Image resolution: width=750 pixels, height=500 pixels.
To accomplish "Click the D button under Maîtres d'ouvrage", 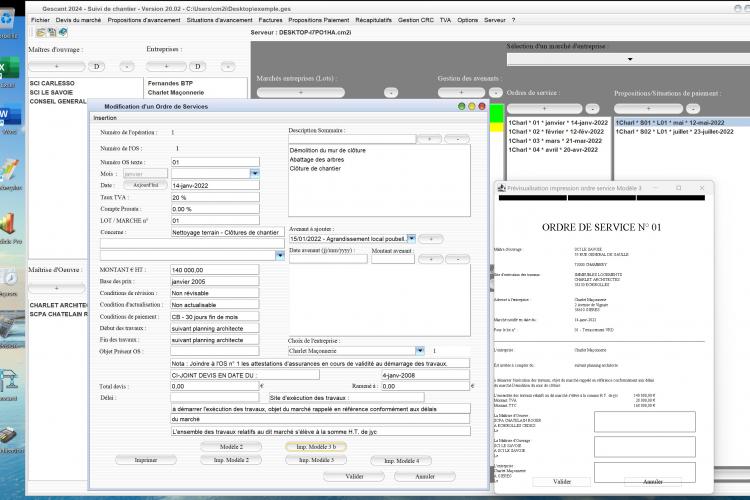I will 96,67.
